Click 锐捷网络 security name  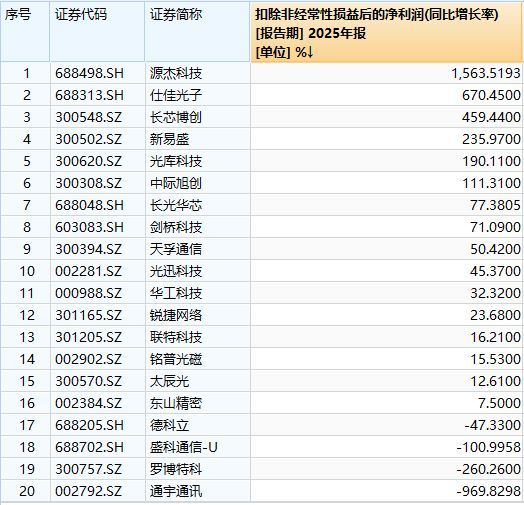click(x=176, y=315)
